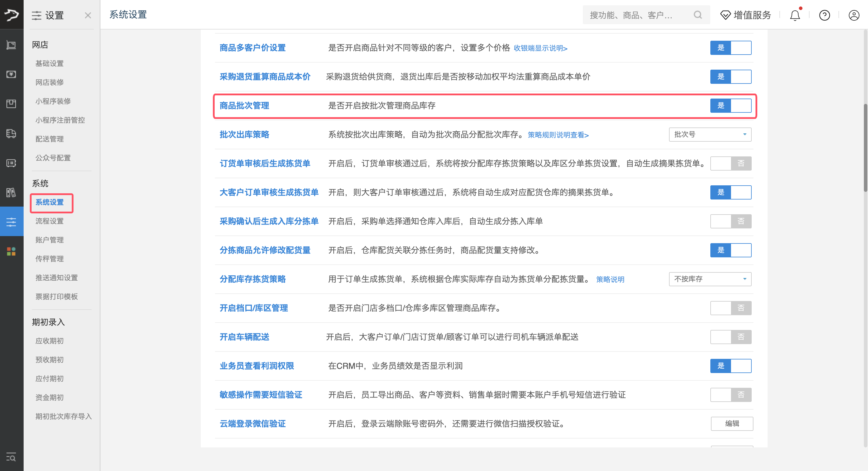The height and width of the screenshot is (471, 868).
Task: Select 推送通知设置 in sidebar
Action: (x=57, y=278)
